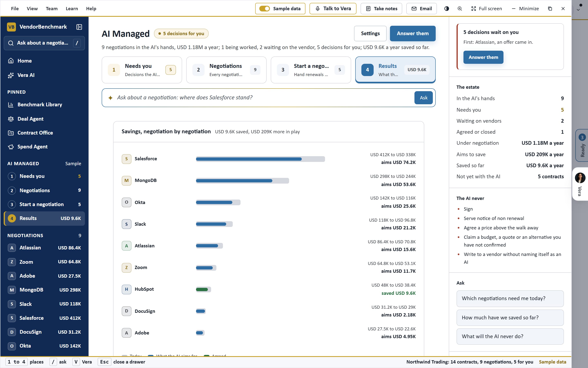Open Deal Agent scales item
This screenshot has width=588, height=368.
[44, 119]
